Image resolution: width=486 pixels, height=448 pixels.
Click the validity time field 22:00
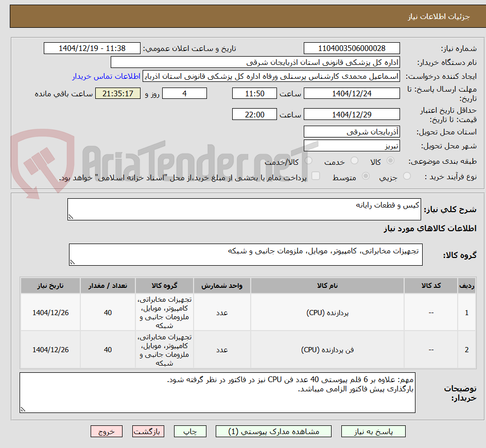click(x=254, y=114)
